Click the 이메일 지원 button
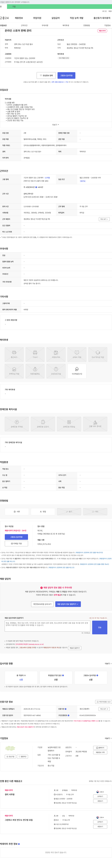Screen dimensions: 112x868 (x=16, y=544)
